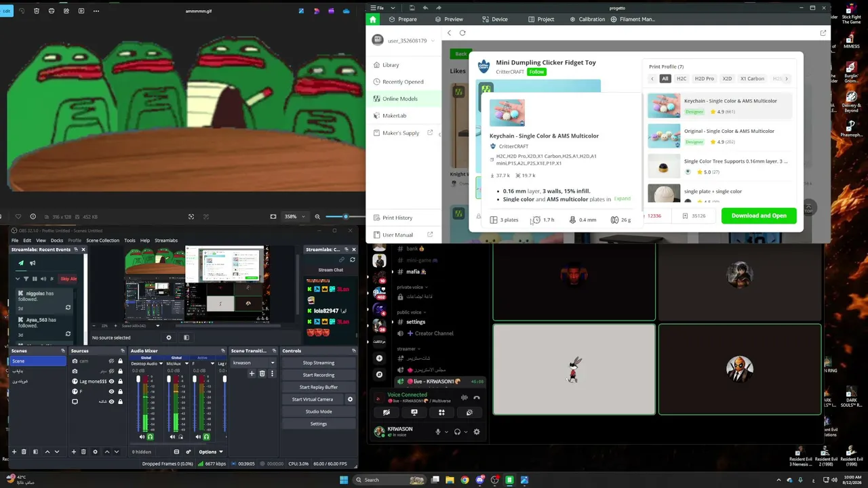Open Bambu Studio home tab
Screen dimensions: 868x488
point(372,19)
